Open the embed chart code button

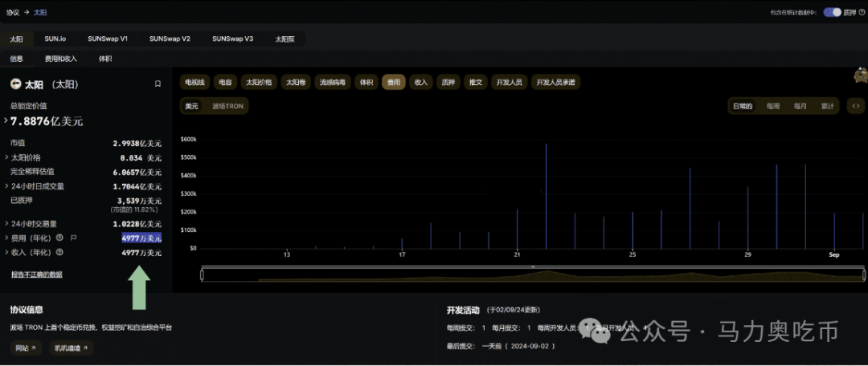[856, 106]
